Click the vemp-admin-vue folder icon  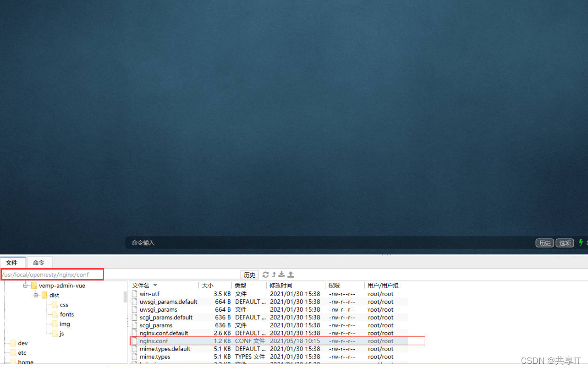34,286
